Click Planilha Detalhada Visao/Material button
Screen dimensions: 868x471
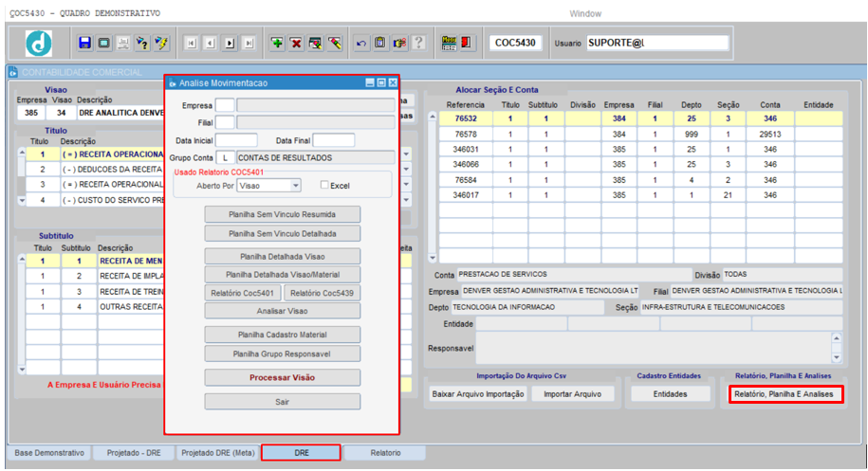coord(283,275)
